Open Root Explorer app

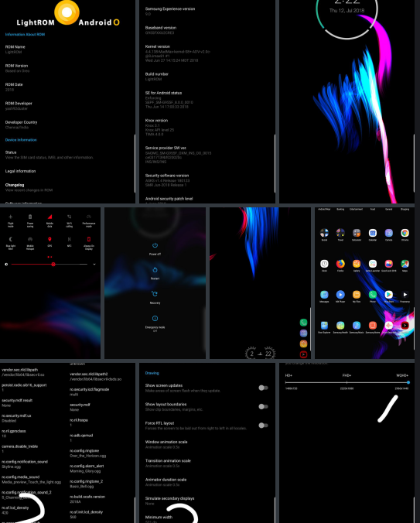coord(324,325)
